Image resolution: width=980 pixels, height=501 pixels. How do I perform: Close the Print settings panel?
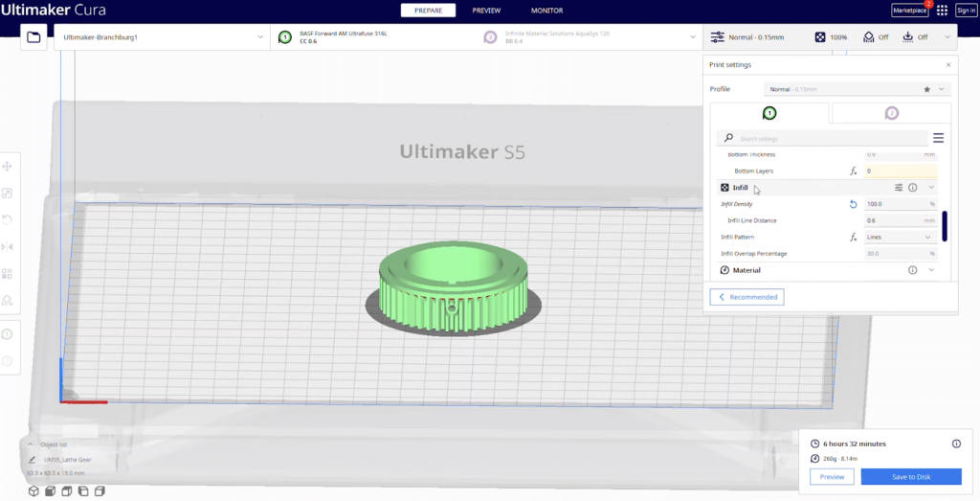tap(948, 65)
